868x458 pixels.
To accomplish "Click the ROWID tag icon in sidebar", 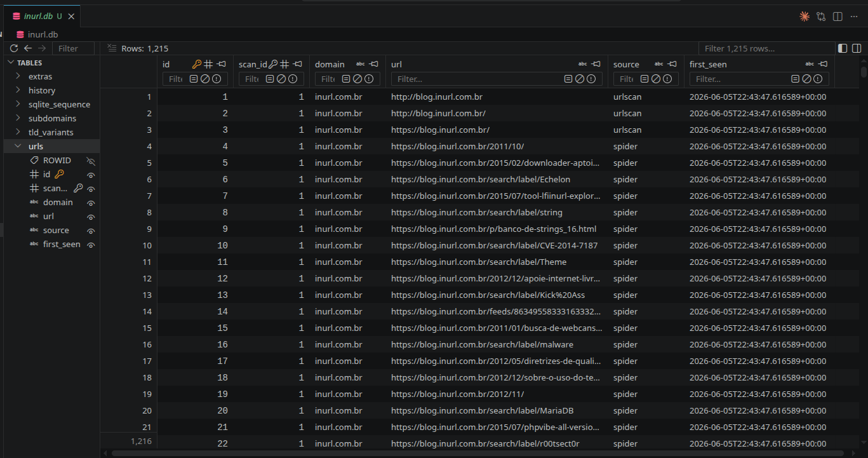I will pos(34,160).
